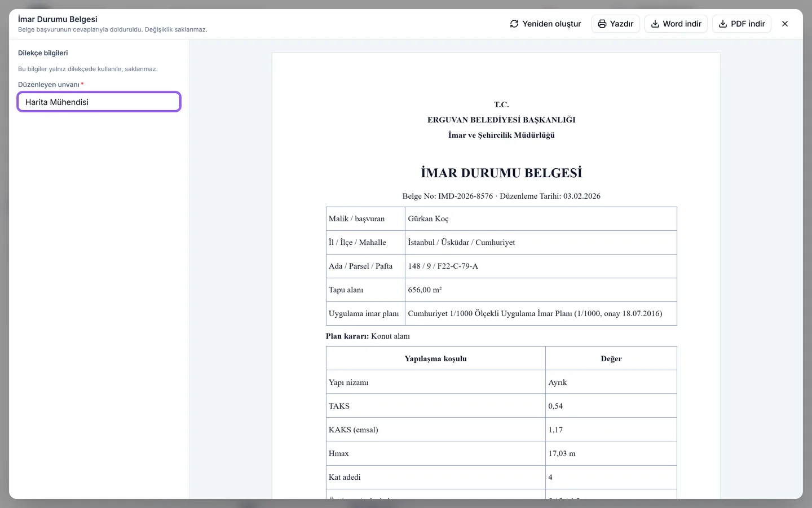812x508 pixels.
Task: Focus the Düzenleyen unvanı input field
Action: pyautogui.click(x=99, y=102)
